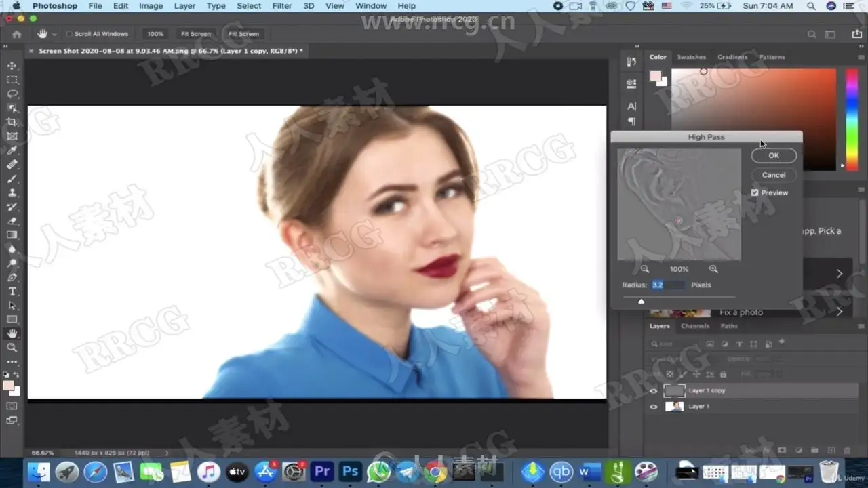
Task: Select the Rectangular Marquee tool
Action: click(12, 80)
